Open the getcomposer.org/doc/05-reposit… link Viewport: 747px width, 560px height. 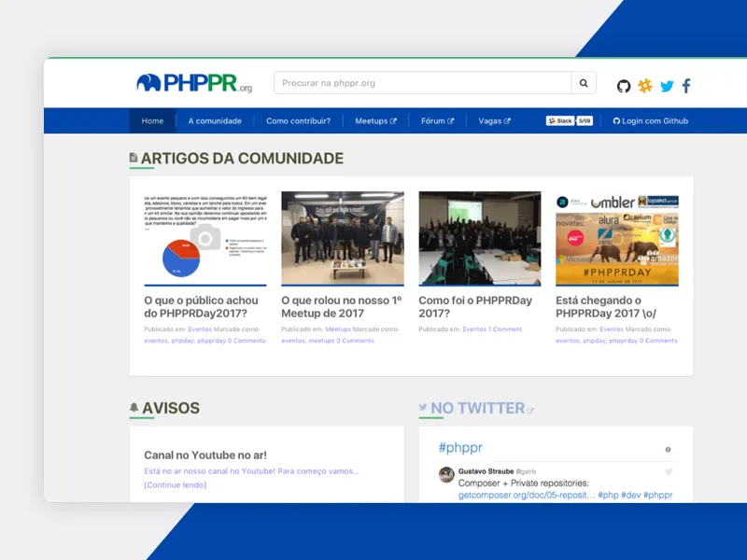pyautogui.click(x=527, y=495)
